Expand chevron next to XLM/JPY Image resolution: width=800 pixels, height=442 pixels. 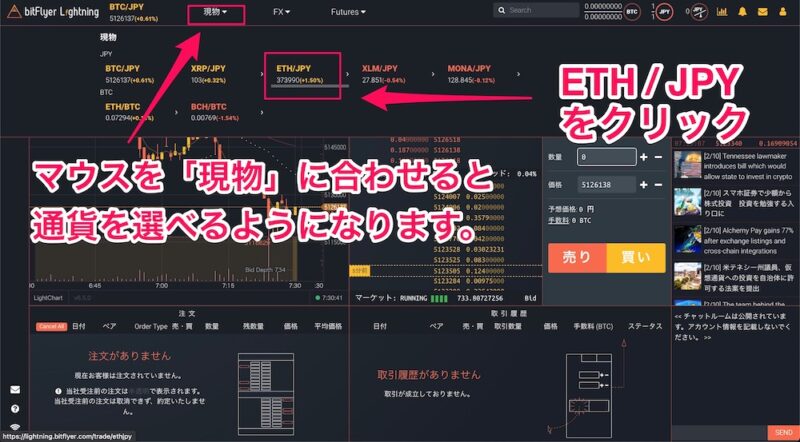pyautogui.click(x=433, y=74)
